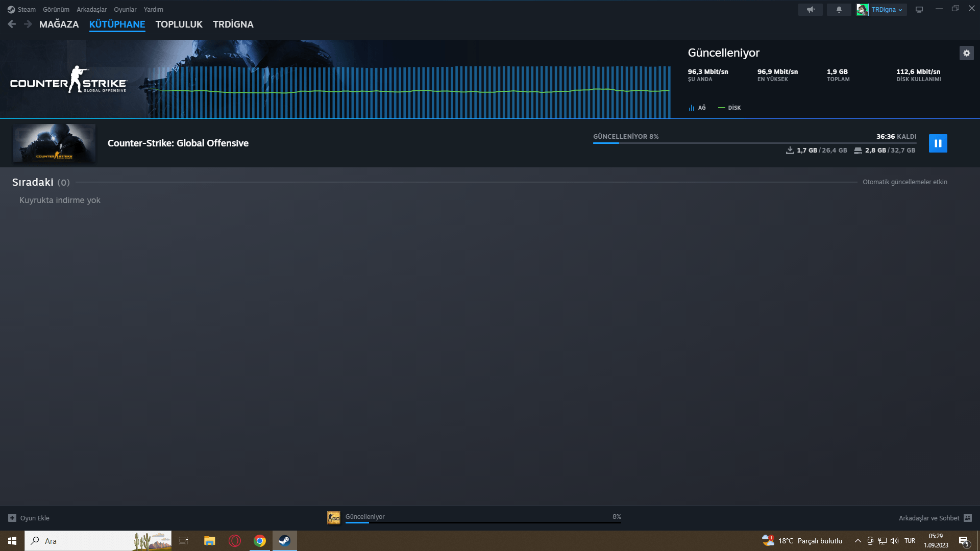980x551 pixels.
Task: Toggle the AĞ network graph legend
Action: 697,108
